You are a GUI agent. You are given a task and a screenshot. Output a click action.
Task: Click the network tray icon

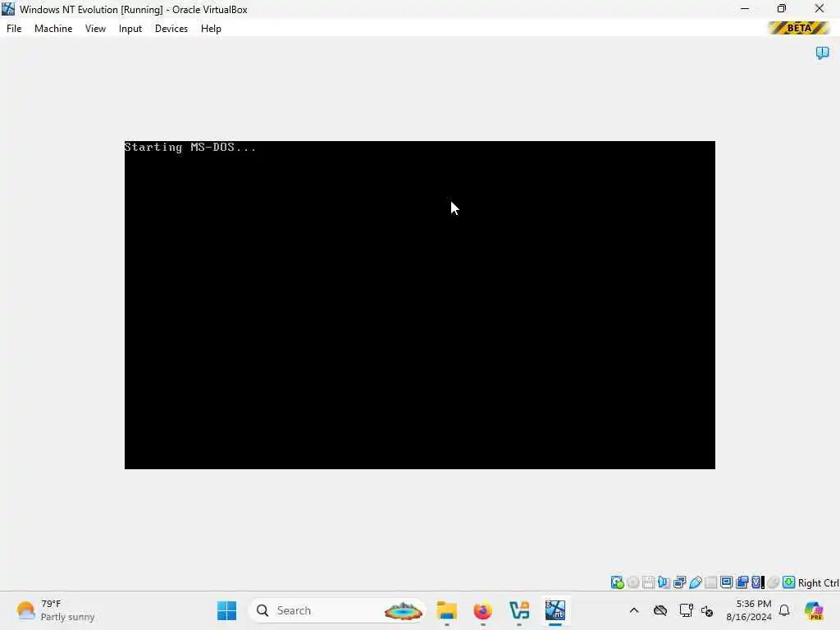(x=686, y=610)
